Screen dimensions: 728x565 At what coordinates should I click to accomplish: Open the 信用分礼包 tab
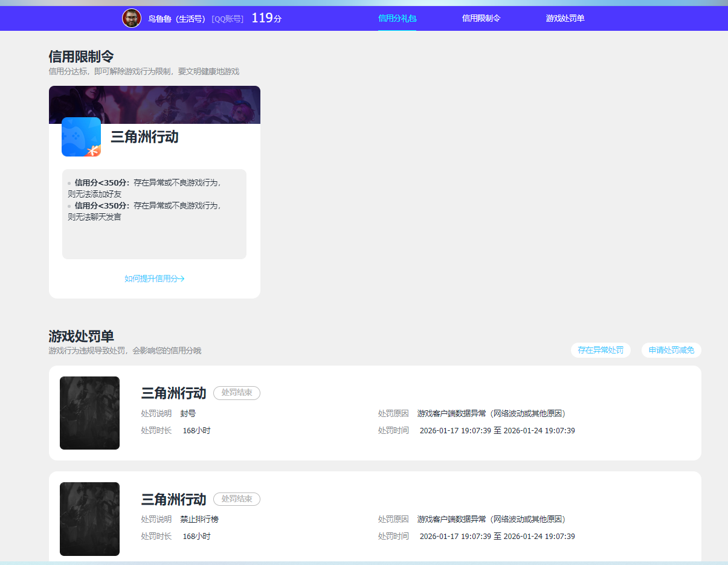(x=397, y=18)
